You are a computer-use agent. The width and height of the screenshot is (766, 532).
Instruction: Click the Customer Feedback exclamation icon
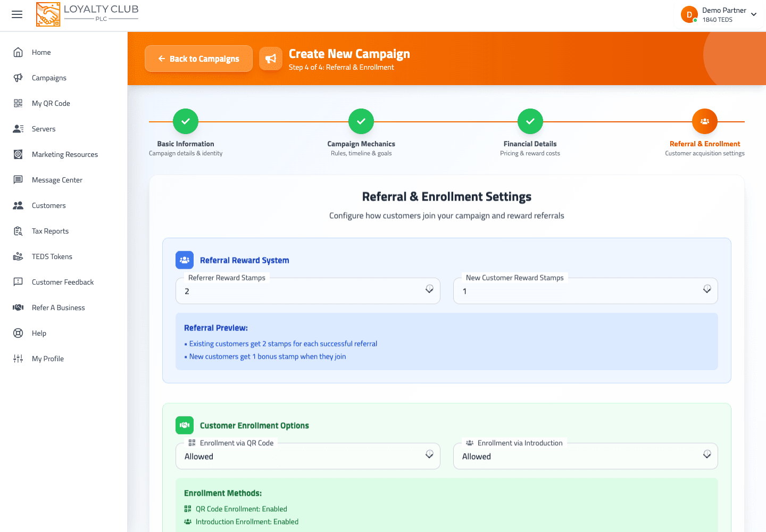pyautogui.click(x=18, y=282)
